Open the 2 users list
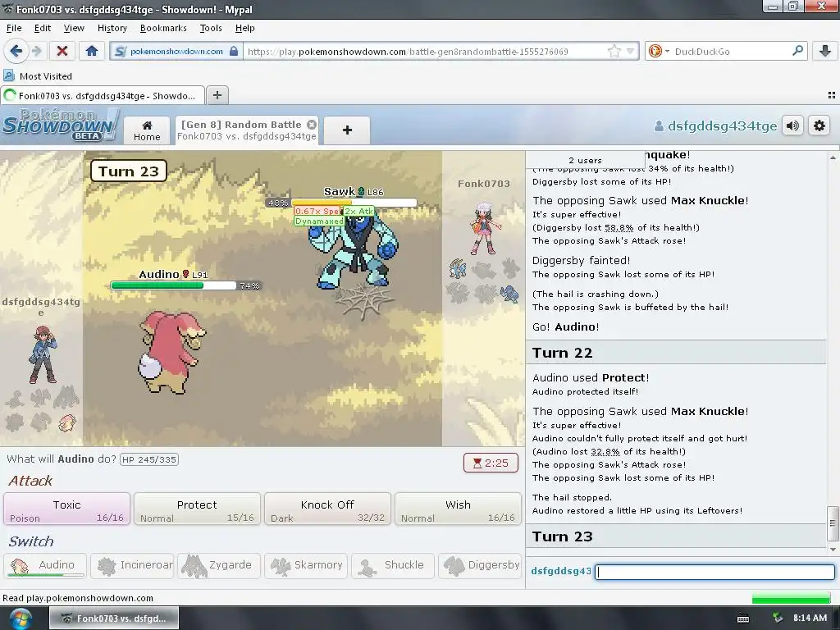Image resolution: width=840 pixels, height=630 pixels. pos(585,160)
